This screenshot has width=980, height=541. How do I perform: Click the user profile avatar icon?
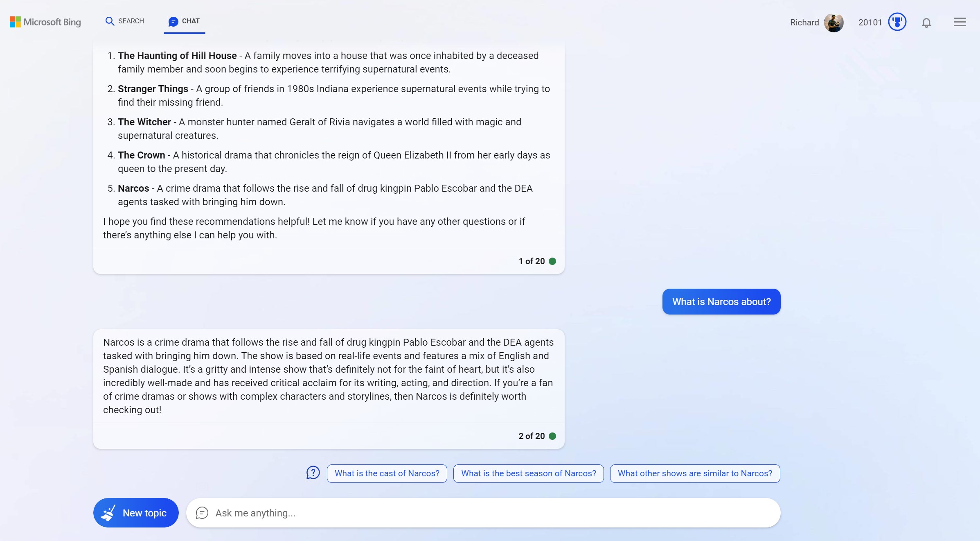[x=836, y=22]
